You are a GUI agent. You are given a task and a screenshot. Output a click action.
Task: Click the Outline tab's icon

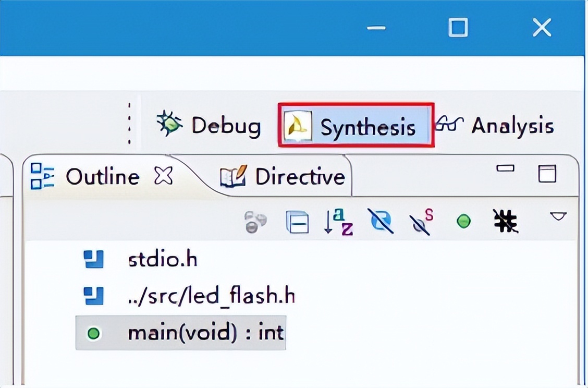42,176
